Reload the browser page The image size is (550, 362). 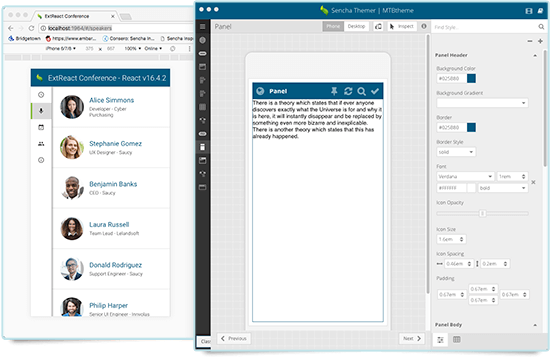pyautogui.click(x=31, y=28)
